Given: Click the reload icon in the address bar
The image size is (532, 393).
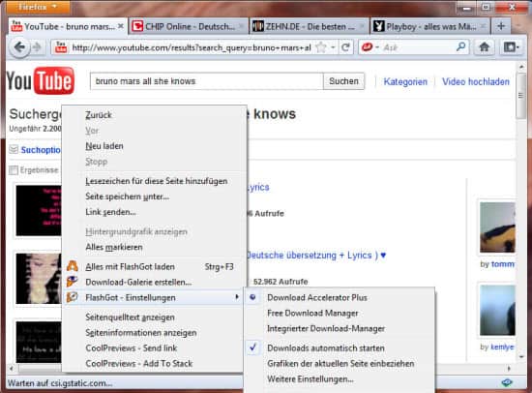Looking at the screenshot, I should tap(345, 47).
